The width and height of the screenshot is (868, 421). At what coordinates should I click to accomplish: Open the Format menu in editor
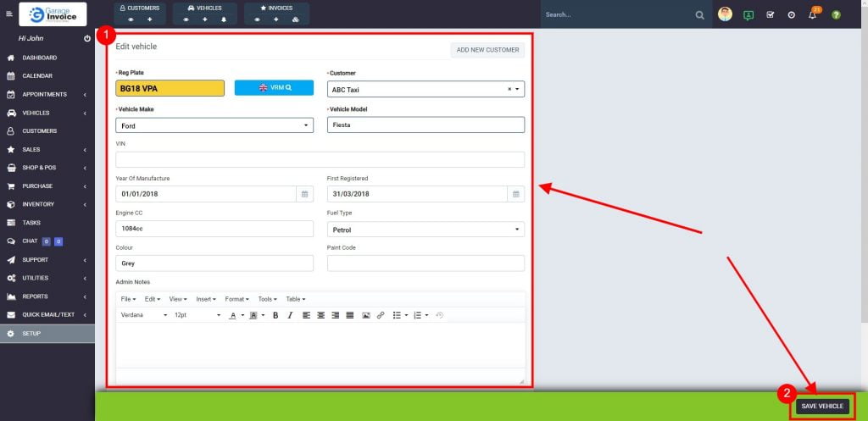tap(236, 299)
